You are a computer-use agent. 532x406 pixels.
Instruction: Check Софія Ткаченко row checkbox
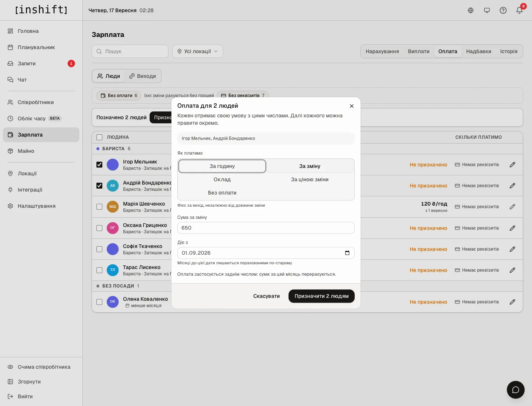(99, 249)
